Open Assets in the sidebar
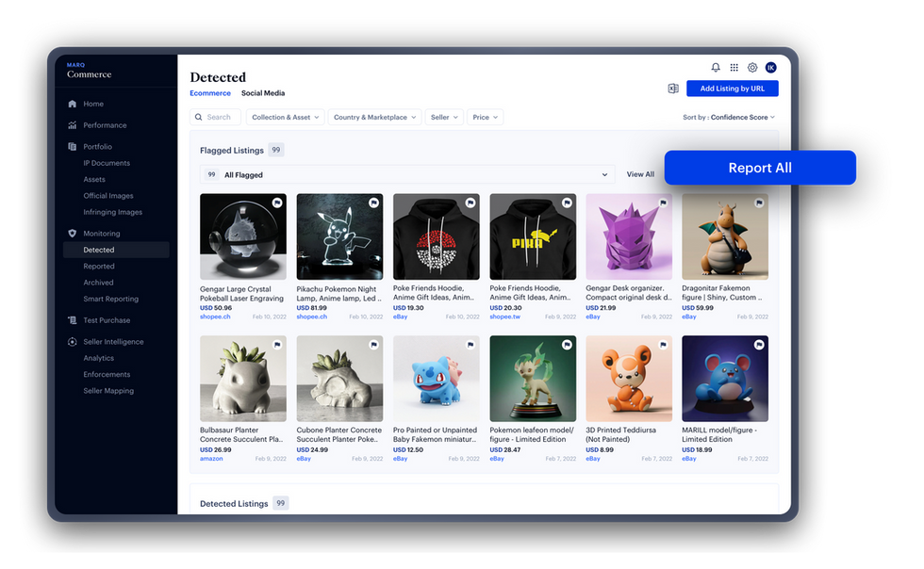The height and width of the screenshot is (569, 924). click(x=94, y=180)
